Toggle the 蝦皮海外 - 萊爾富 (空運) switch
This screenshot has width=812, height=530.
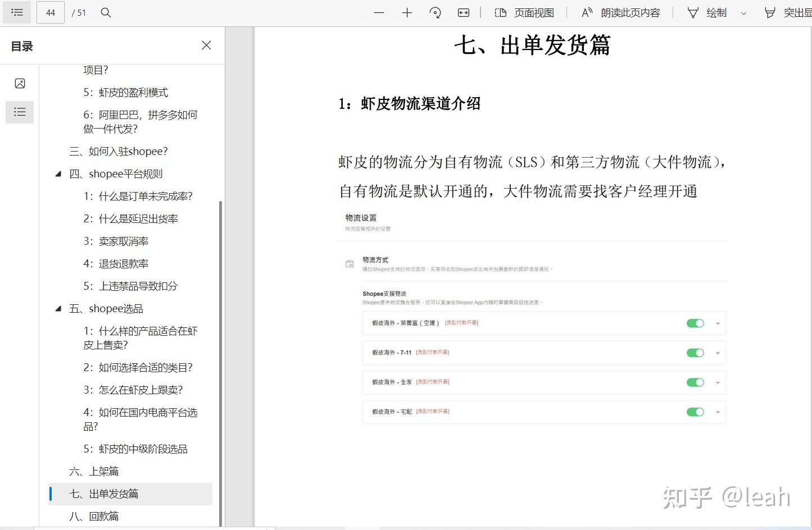[x=695, y=323]
